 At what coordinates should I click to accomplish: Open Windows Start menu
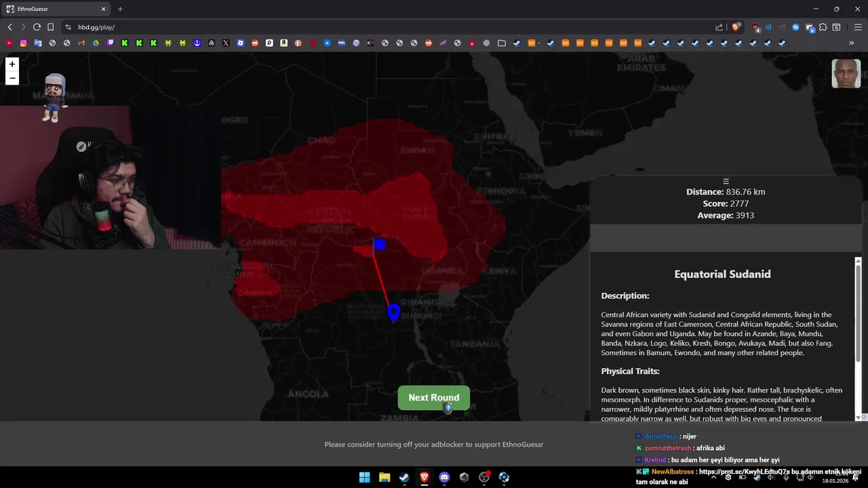tap(364, 477)
